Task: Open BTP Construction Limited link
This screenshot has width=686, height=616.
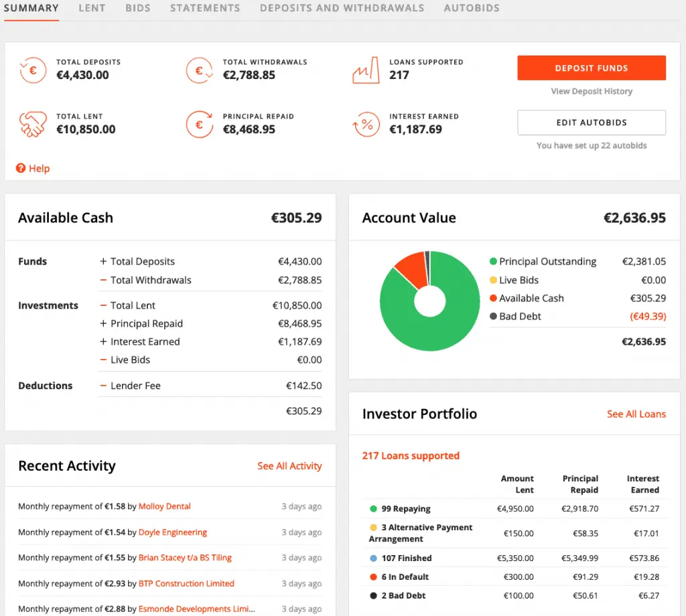Action: pos(186,583)
